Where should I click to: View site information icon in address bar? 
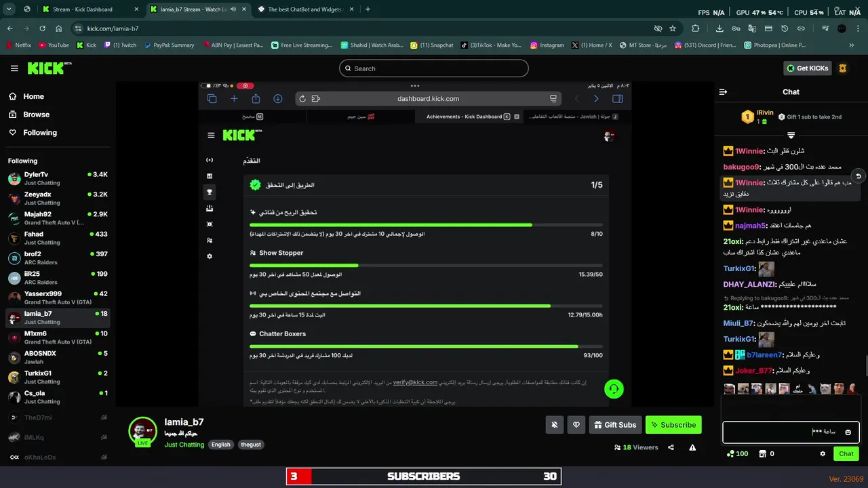[78, 28]
